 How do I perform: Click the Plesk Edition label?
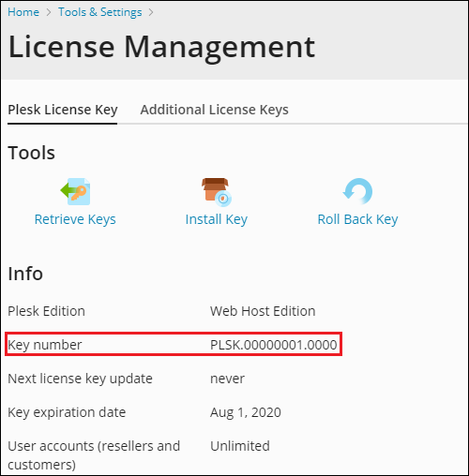tap(46, 311)
